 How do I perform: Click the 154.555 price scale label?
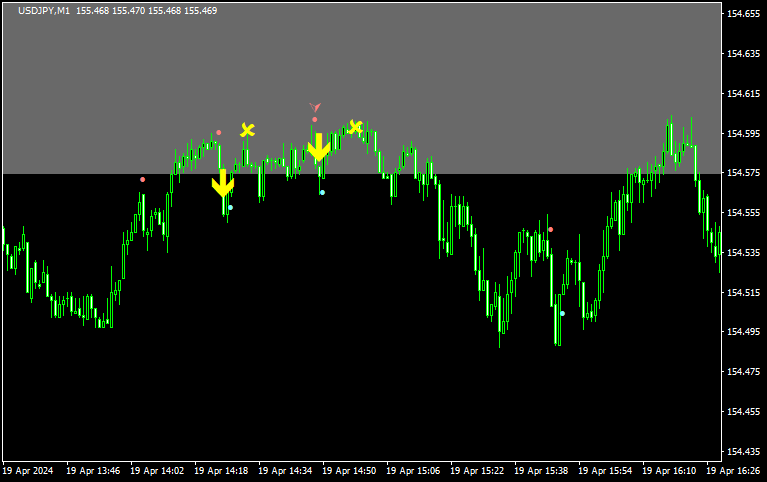click(x=742, y=213)
